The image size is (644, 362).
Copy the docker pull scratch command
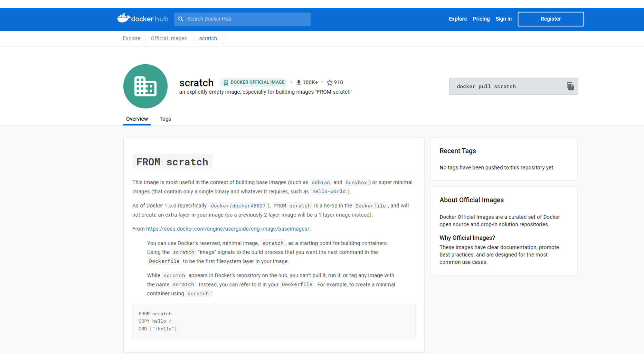(570, 86)
